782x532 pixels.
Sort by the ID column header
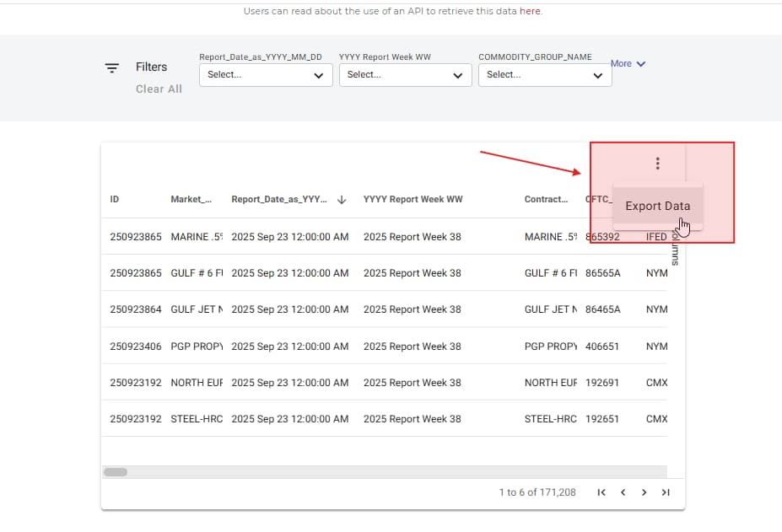pos(115,200)
